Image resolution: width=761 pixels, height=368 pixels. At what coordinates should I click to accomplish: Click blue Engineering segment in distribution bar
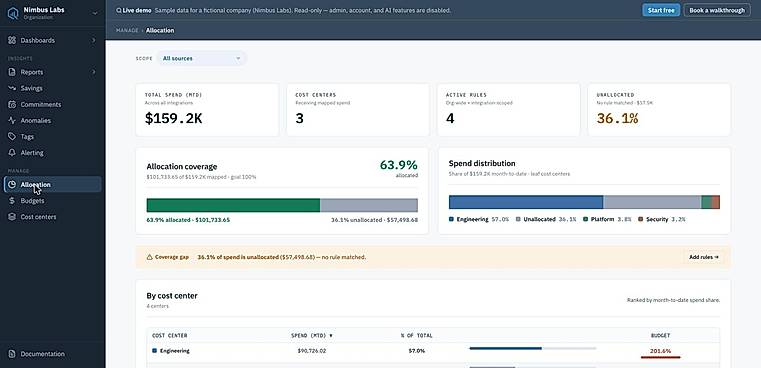pos(526,202)
